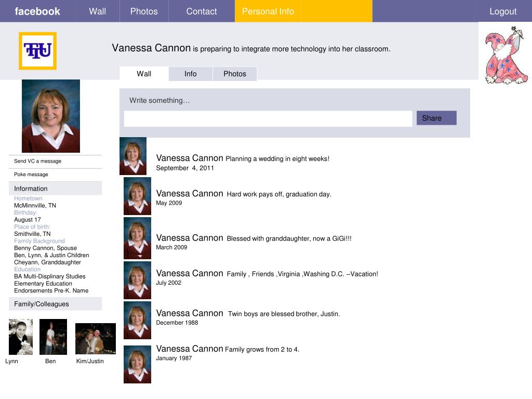
Task: Click avatar on Twin boys post
Action: click(137, 320)
